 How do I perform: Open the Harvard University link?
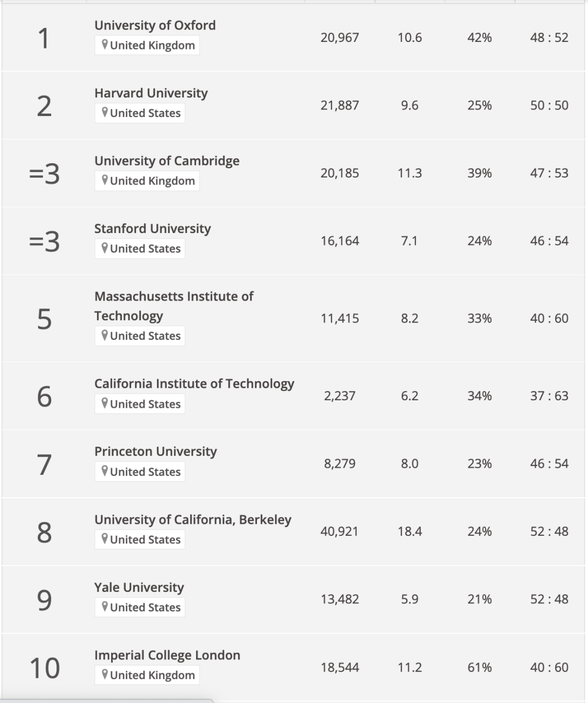(151, 93)
